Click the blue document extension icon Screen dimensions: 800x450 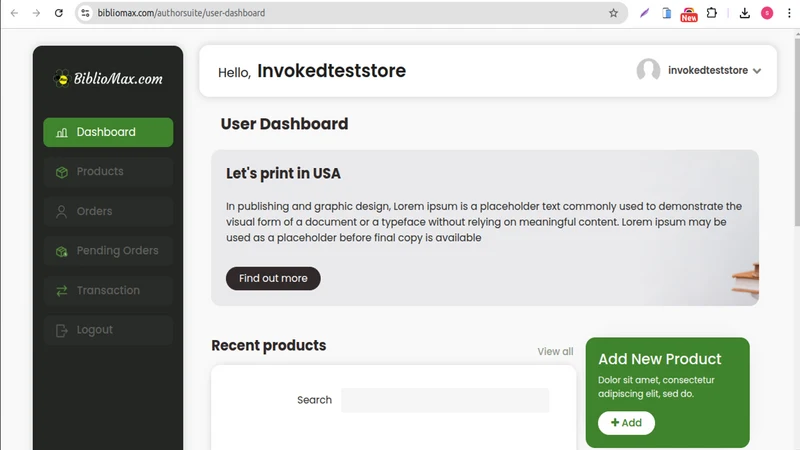[x=666, y=13]
